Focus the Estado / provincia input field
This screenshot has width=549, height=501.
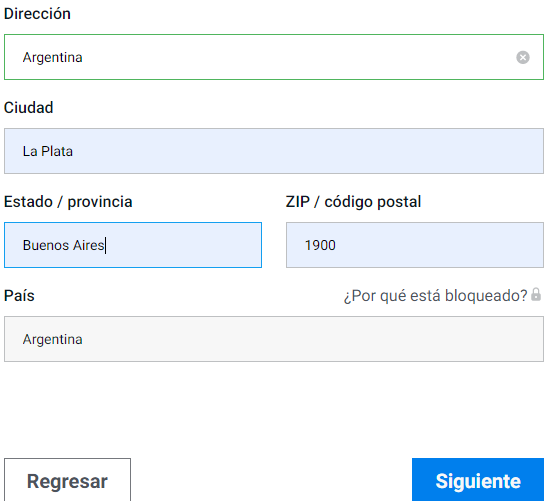tap(133, 245)
